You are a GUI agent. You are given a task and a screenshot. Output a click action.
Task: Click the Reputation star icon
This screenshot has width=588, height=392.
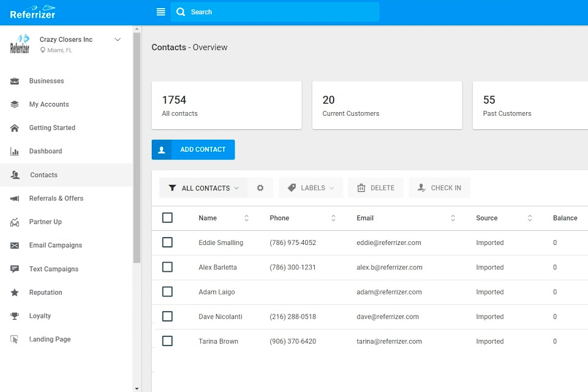(x=15, y=293)
